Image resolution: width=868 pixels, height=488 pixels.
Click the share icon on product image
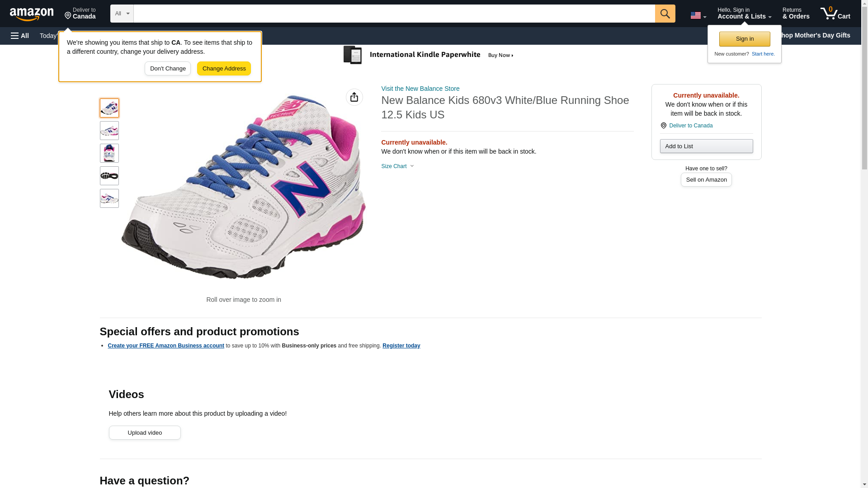(x=354, y=97)
